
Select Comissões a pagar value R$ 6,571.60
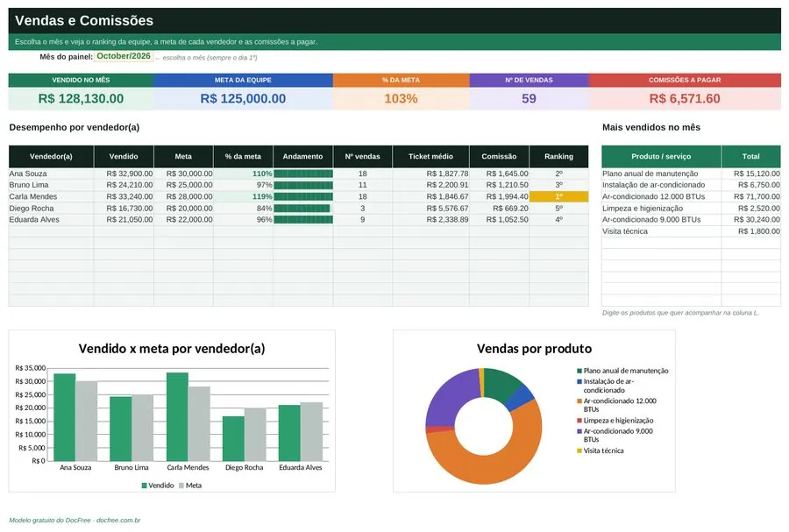pyautogui.click(x=685, y=98)
